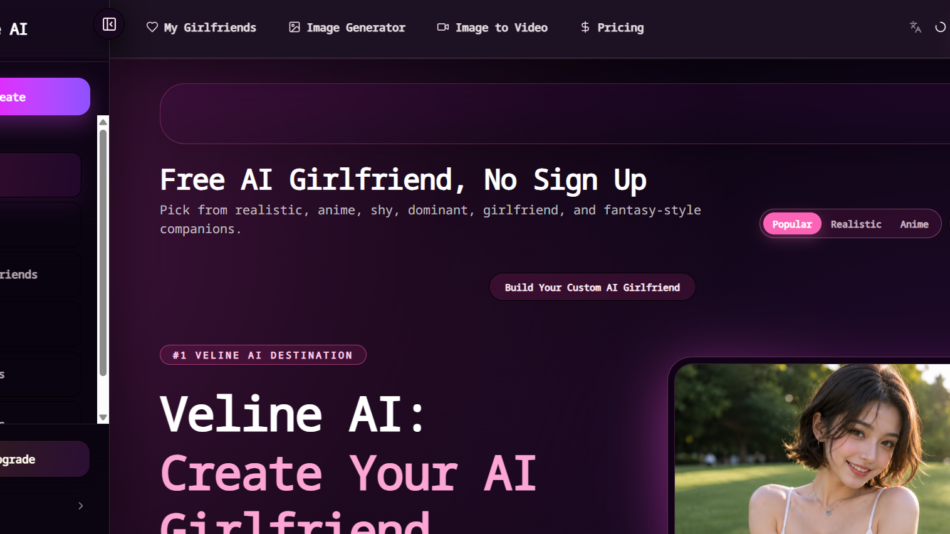Click the sidebar scrollbar down arrow
950x534 pixels.
103,418
